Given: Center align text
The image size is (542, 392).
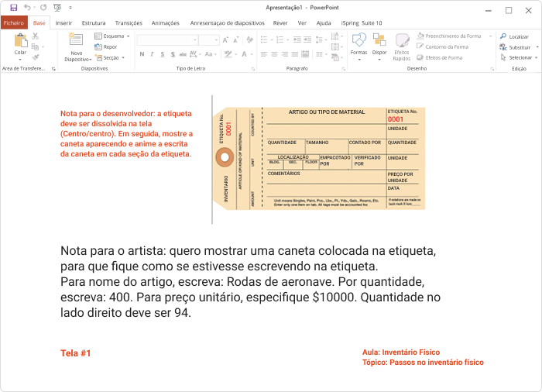Looking at the screenshot, I should [274, 54].
